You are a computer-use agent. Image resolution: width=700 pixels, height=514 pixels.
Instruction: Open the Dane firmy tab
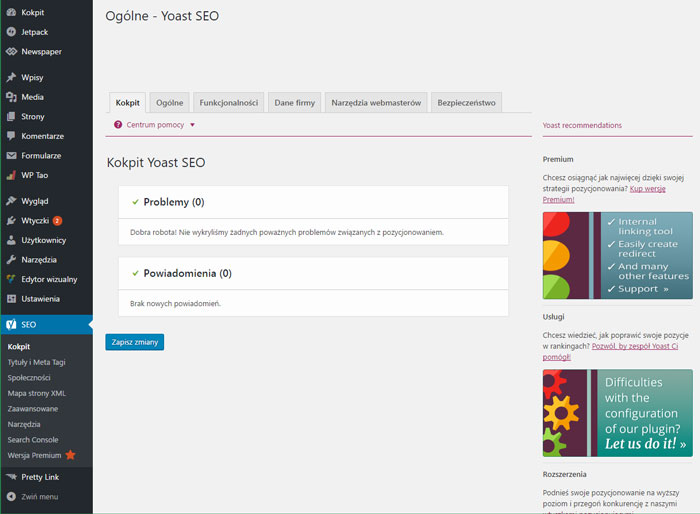click(x=295, y=103)
